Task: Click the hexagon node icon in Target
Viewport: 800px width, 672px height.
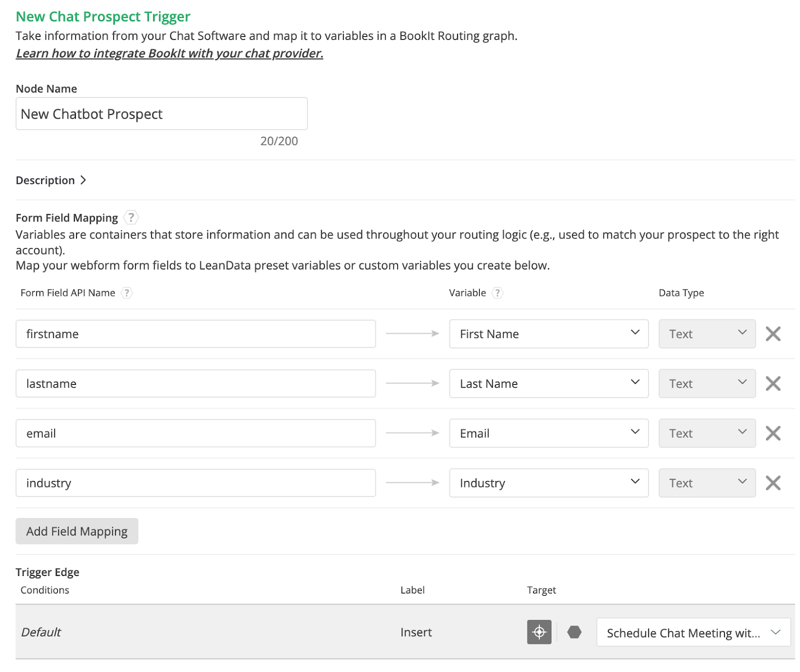Action: click(x=574, y=632)
